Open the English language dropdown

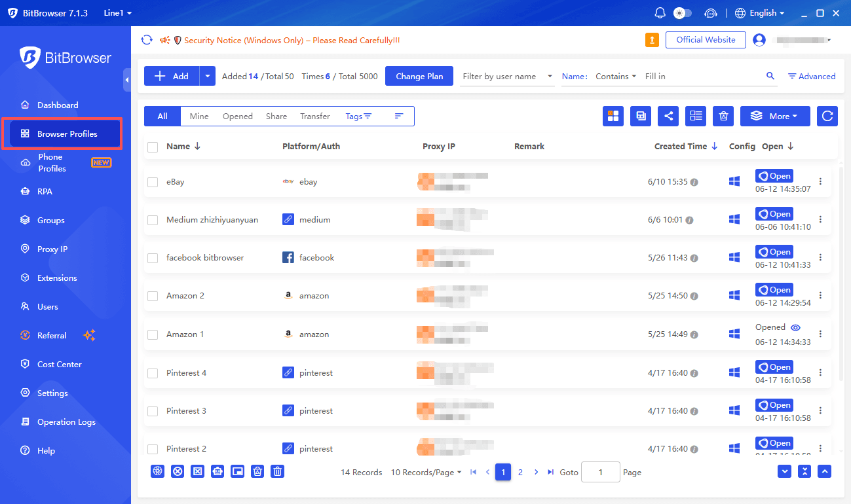point(760,13)
